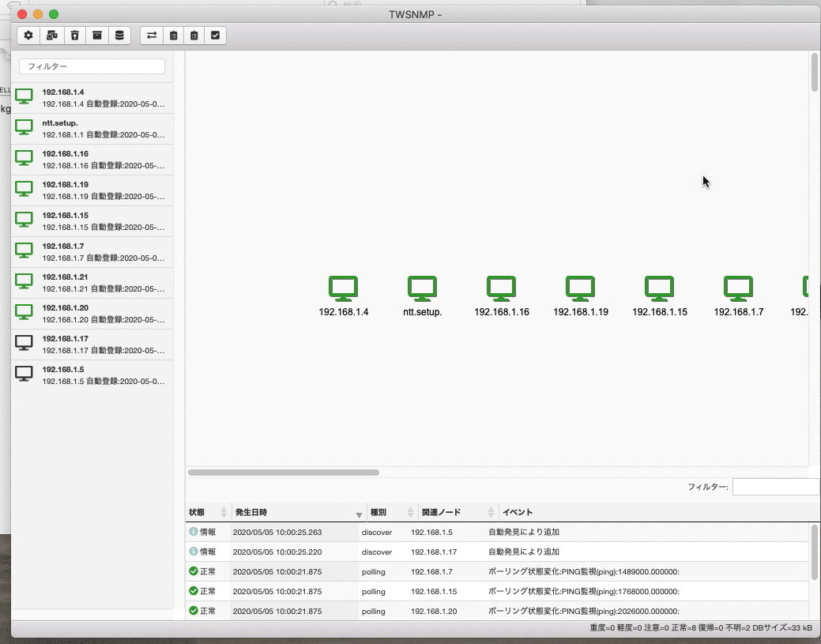The height and width of the screenshot is (644, 821).
Task: Select 192.168.1.7 in the node list
Action: (x=92, y=252)
